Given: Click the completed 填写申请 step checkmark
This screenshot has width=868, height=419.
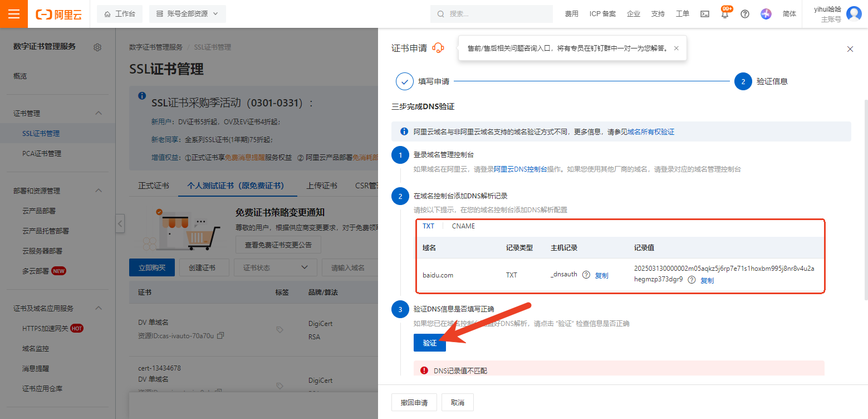Looking at the screenshot, I should (405, 81).
